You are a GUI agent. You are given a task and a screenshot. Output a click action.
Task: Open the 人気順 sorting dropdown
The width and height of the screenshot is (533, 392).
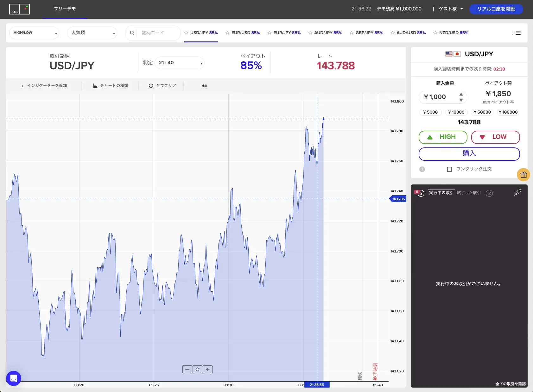[92, 33]
